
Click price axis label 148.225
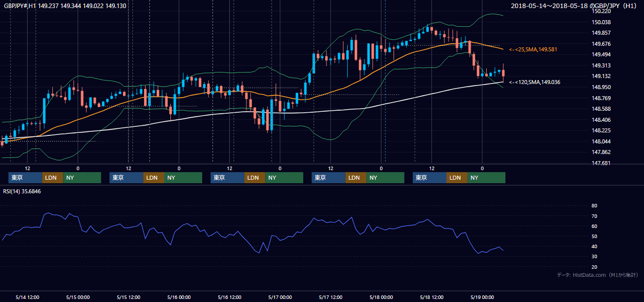[x=602, y=130]
